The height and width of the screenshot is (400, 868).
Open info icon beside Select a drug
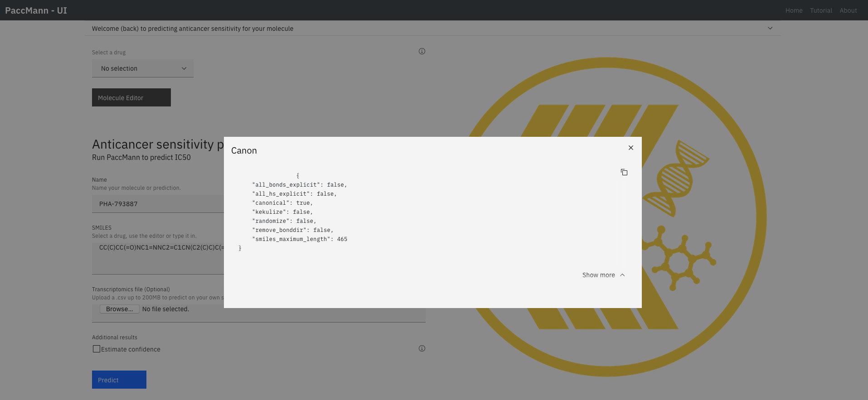[422, 51]
